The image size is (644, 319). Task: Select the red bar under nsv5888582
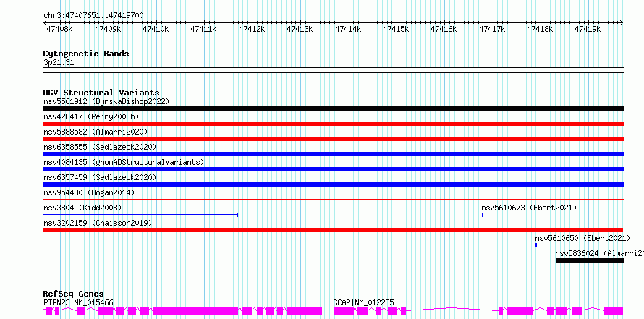click(x=333, y=139)
